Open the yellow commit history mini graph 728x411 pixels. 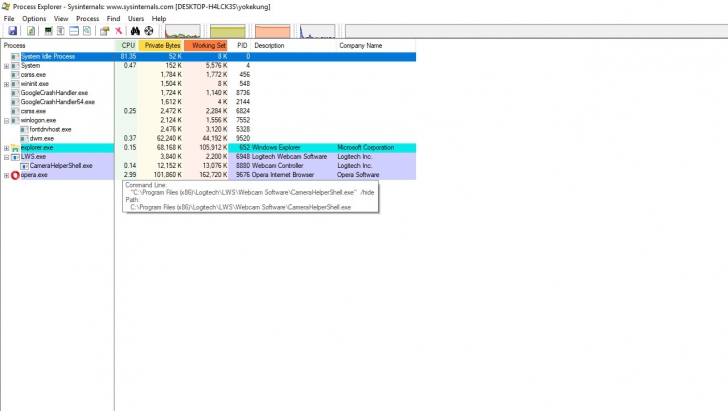point(228,31)
